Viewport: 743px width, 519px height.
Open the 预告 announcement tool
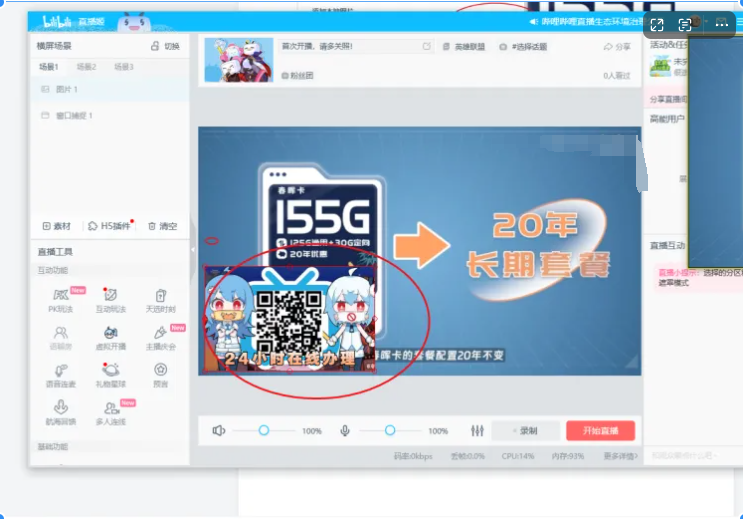[160, 375]
